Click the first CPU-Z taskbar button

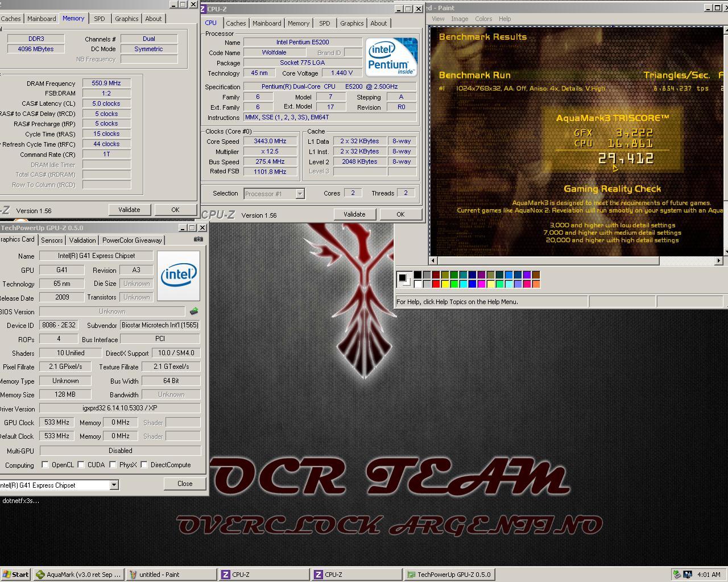click(x=264, y=575)
